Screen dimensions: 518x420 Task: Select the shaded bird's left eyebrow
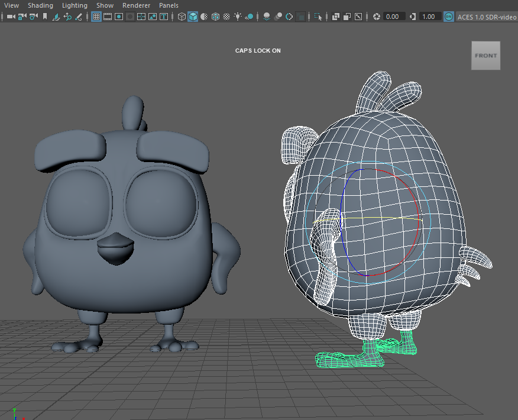click(x=70, y=149)
